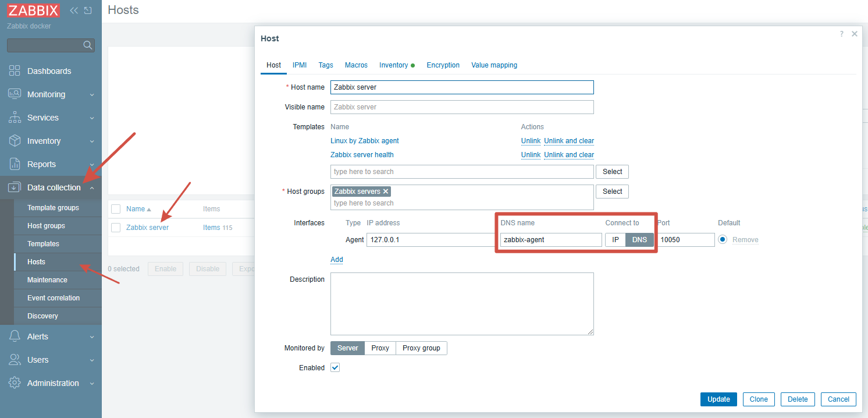Focus the DNS name field
Viewport: 868px width, 418px height.
pyautogui.click(x=551, y=240)
